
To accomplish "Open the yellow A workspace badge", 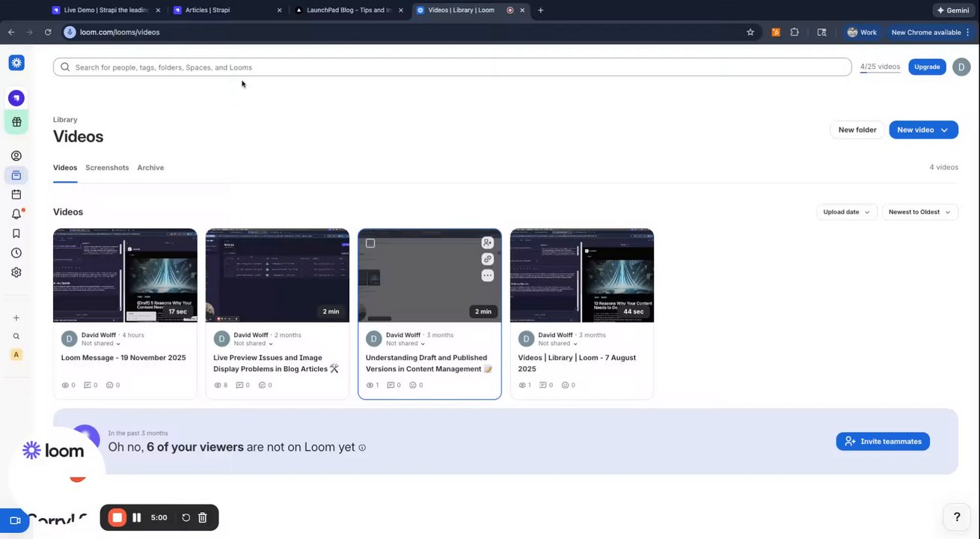I will pyautogui.click(x=16, y=355).
